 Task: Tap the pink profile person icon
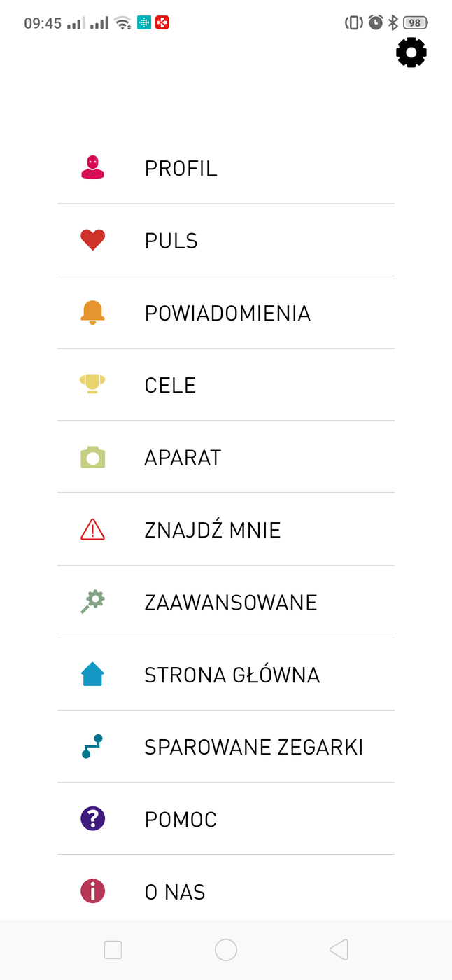(x=92, y=168)
